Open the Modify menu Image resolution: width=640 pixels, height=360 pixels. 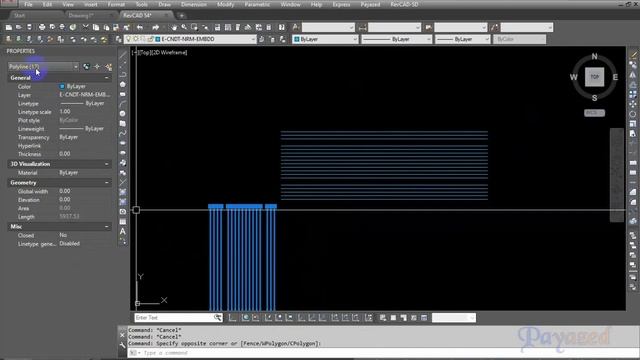coord(225,4)
